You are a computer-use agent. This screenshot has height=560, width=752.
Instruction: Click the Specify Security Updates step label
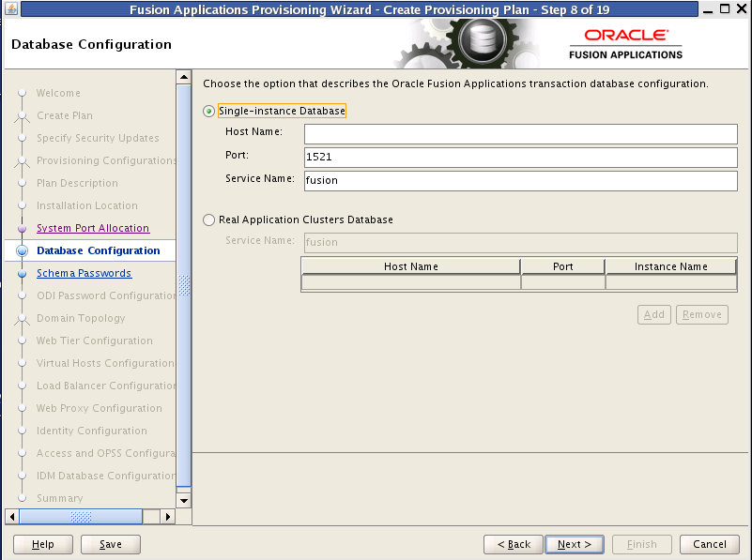click(x=98, y=138)
